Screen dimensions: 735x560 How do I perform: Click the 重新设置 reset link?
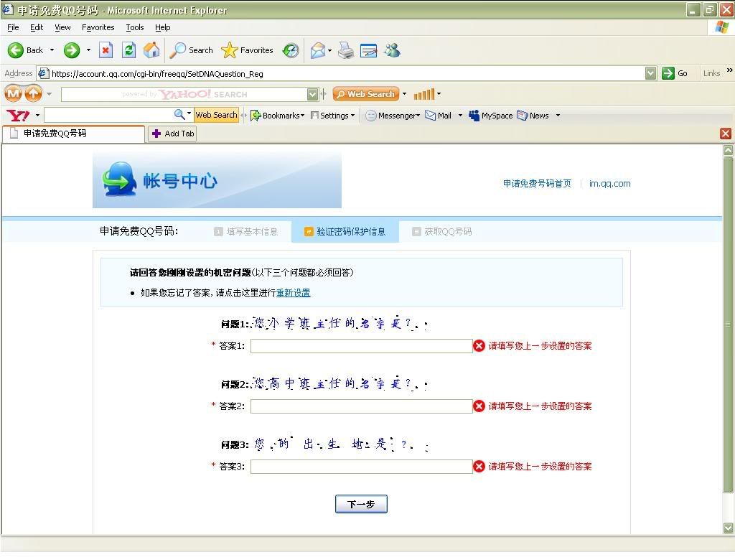click(x=293, y=293)
